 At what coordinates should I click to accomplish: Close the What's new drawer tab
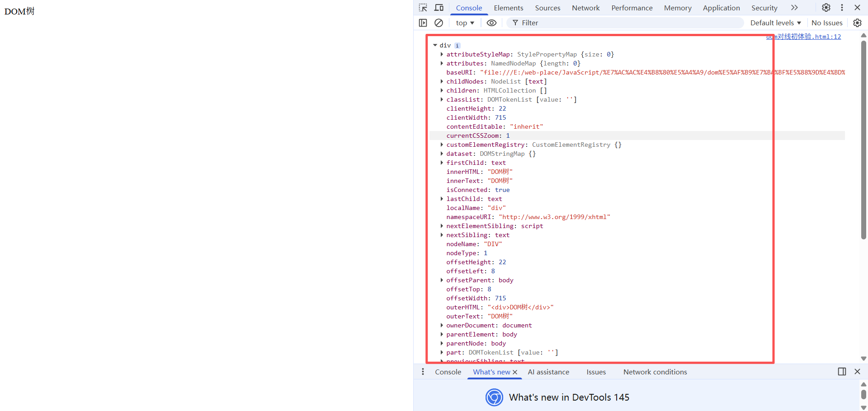pyautogui.click(x=515, y=372)
